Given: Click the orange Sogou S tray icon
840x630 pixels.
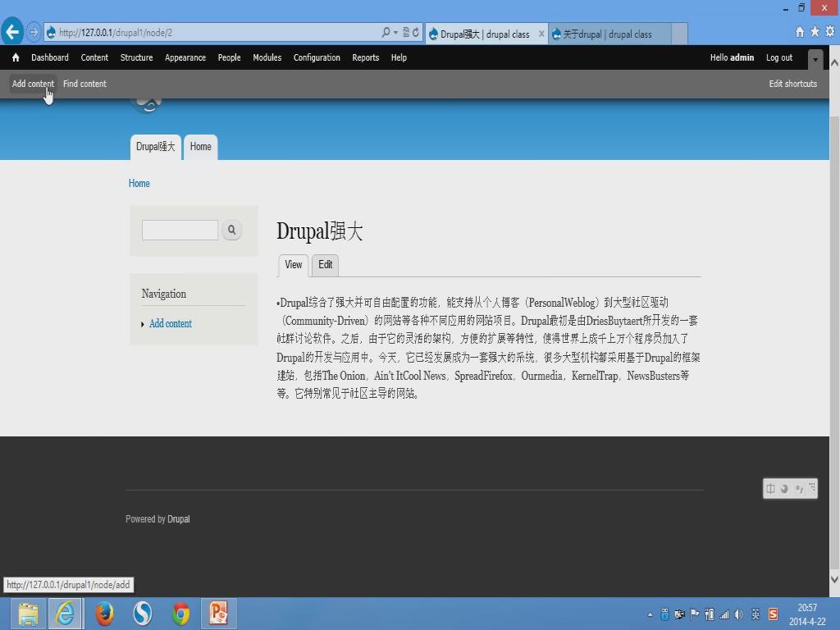Looking at the screenshot, I should (x=773, y=614).
